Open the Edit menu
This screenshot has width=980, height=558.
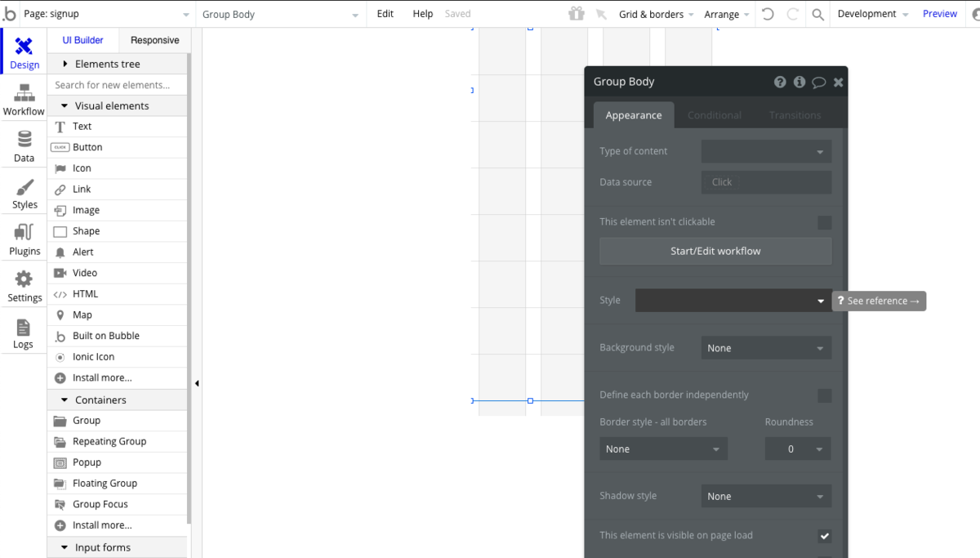coord(385,14)
